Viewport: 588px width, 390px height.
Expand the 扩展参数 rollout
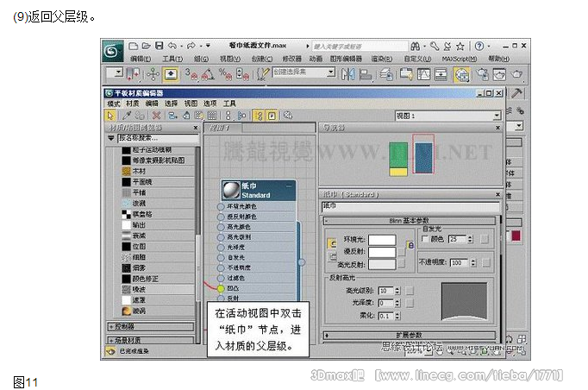(x=409, y=335)
